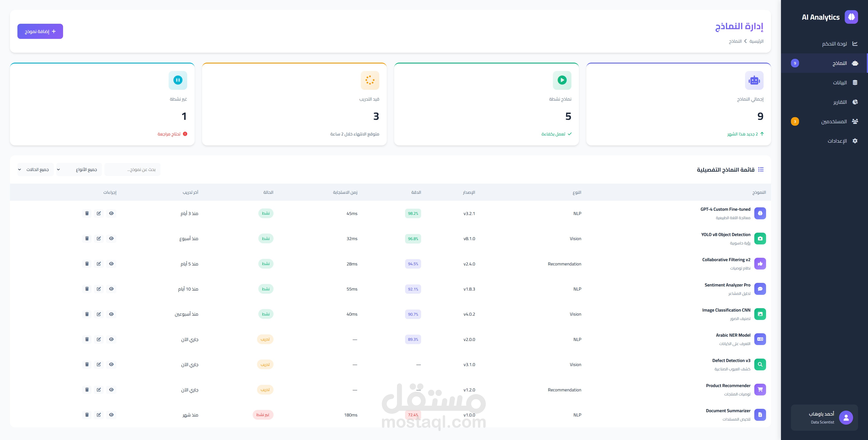868x440 pixels.
Task: Edit the YOLO v8 Object Detection model
Action: point(99,239)
